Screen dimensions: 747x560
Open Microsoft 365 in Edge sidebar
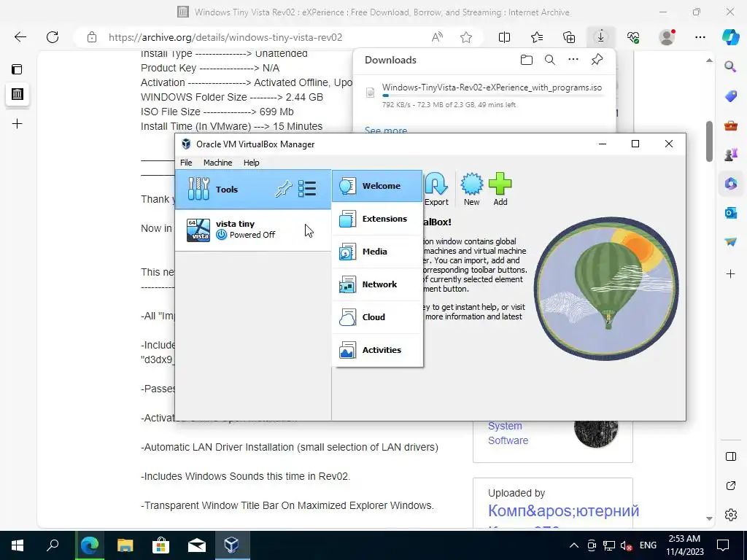(x=730, y=183)
